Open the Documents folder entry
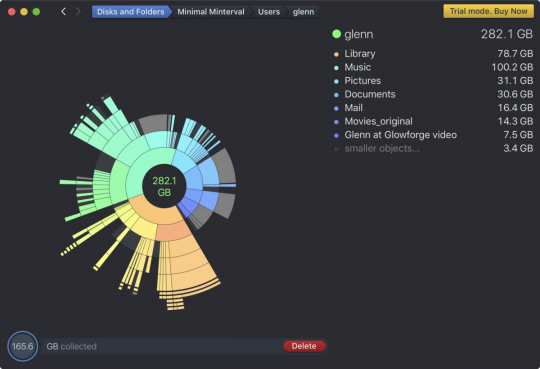The height and width of the screenshot is (369, 540). pos(433,94)
